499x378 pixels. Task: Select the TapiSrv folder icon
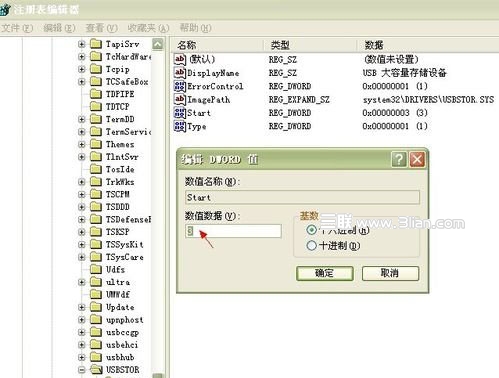96,44
